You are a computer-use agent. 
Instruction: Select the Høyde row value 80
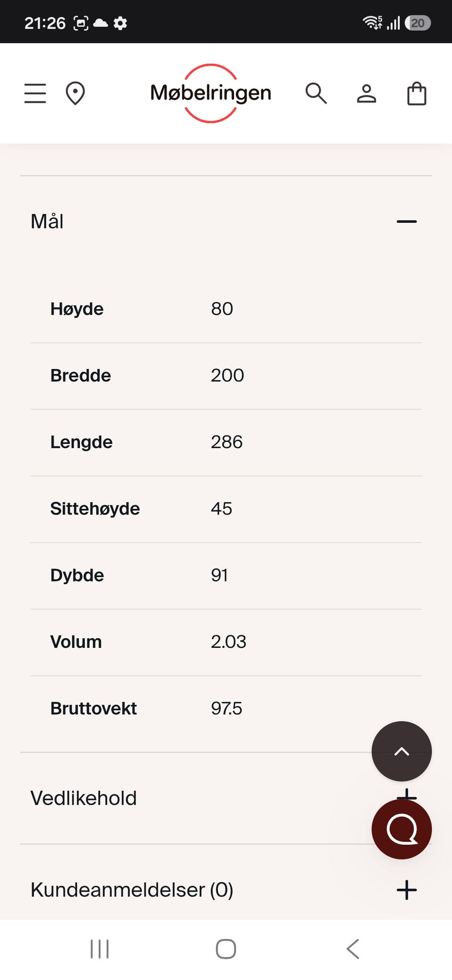tap(222, 309)
